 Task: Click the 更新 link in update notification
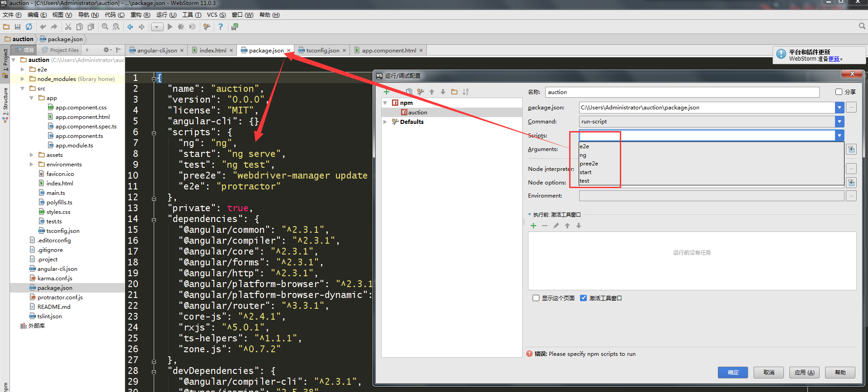tap(834, 59)
